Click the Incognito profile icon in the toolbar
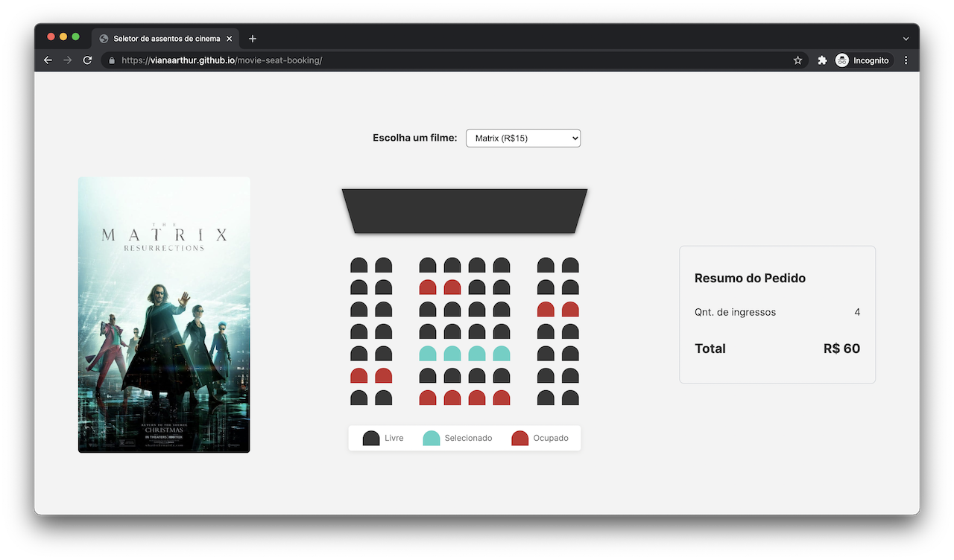 point(841,60)
